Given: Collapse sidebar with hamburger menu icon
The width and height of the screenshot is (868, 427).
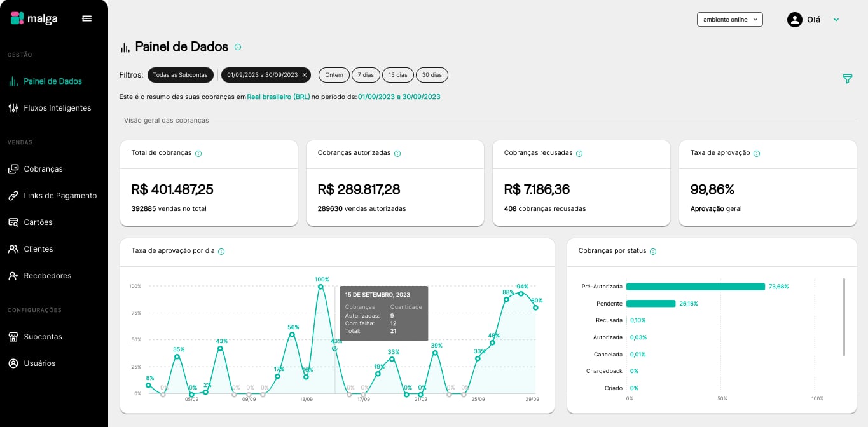Looking at the screenshot, I should tap(87, 18).
